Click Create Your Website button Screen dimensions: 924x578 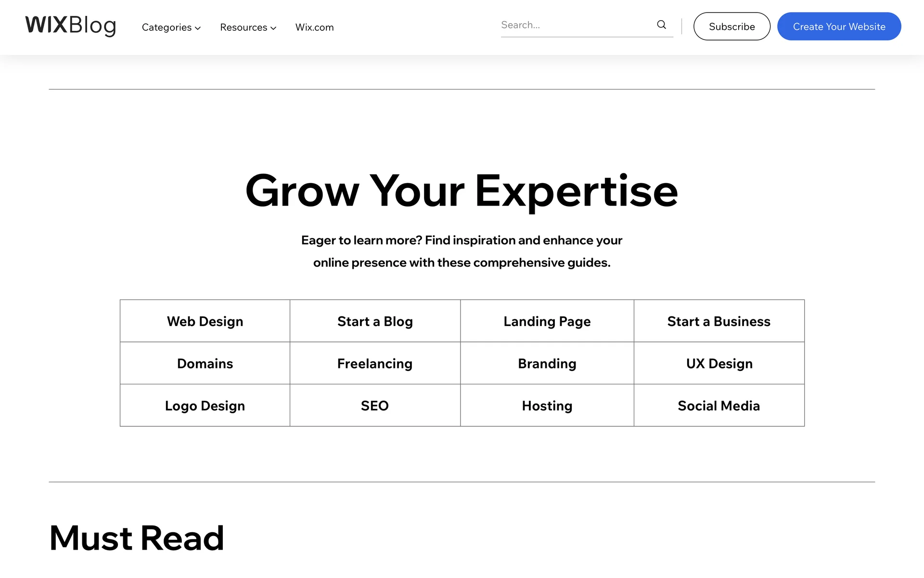tap(839, 26)
